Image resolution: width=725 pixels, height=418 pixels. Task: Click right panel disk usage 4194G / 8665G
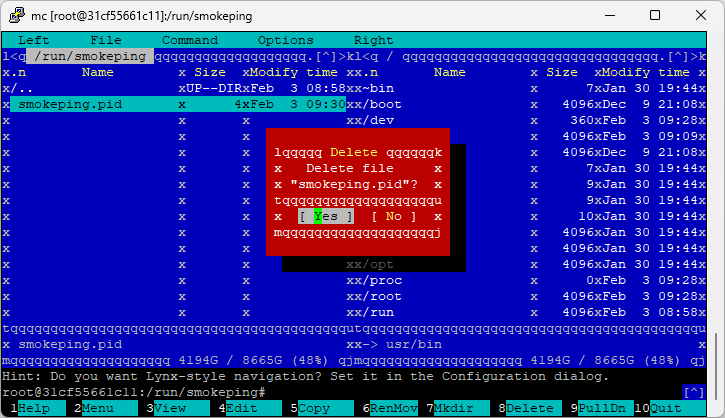pyautogui.click(x=605, y=361)
